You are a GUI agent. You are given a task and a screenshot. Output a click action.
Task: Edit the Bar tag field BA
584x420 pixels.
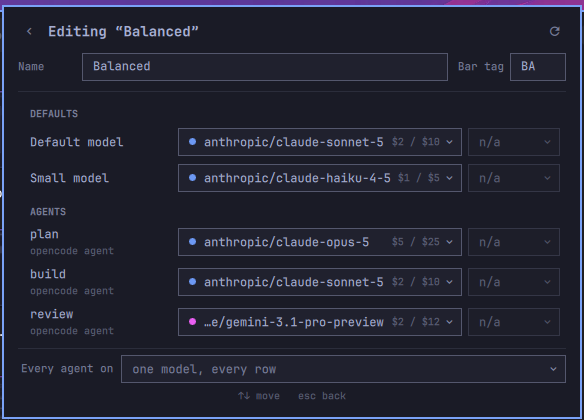pos(538,67)
